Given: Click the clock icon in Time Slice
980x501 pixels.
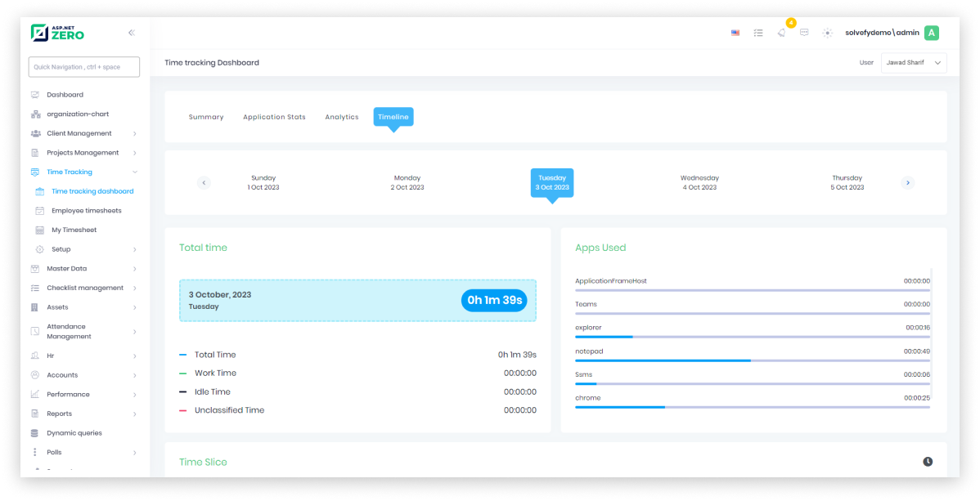Looking at the screenshot, I should (928, 462).
